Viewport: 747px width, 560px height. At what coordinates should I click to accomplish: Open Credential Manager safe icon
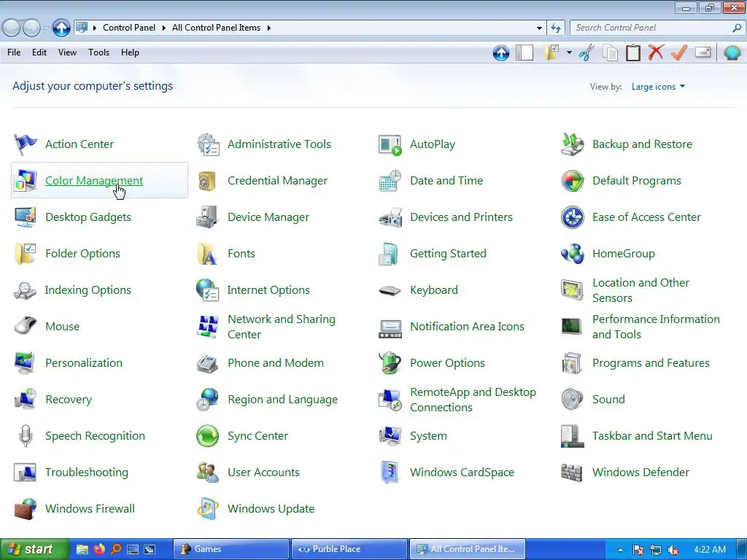pyautogui.click(x=207, y=181)
